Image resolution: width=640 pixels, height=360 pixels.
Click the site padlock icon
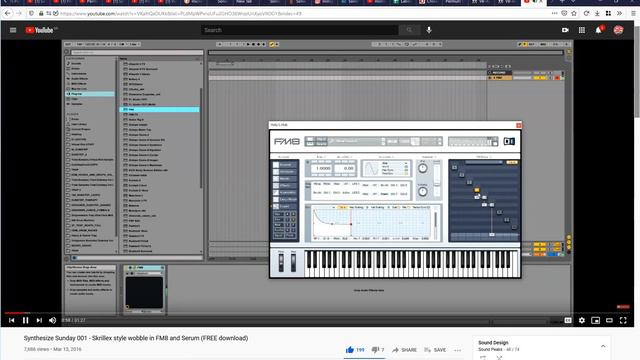41,13
